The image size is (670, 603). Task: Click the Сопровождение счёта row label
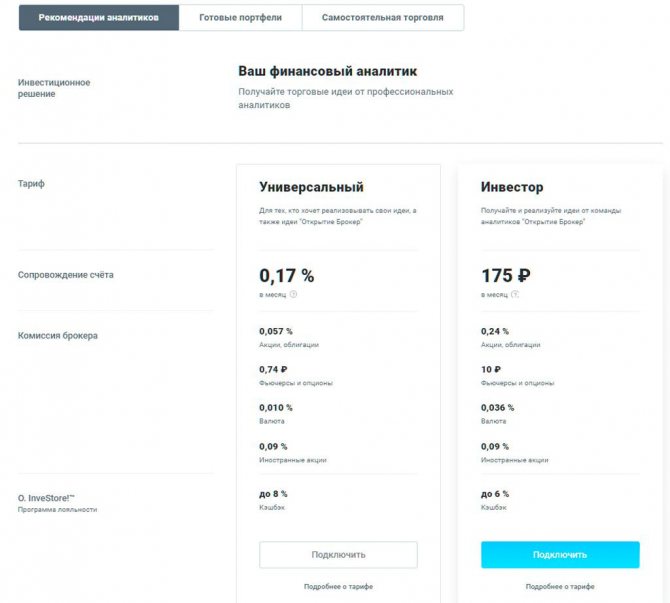point(66,275)
